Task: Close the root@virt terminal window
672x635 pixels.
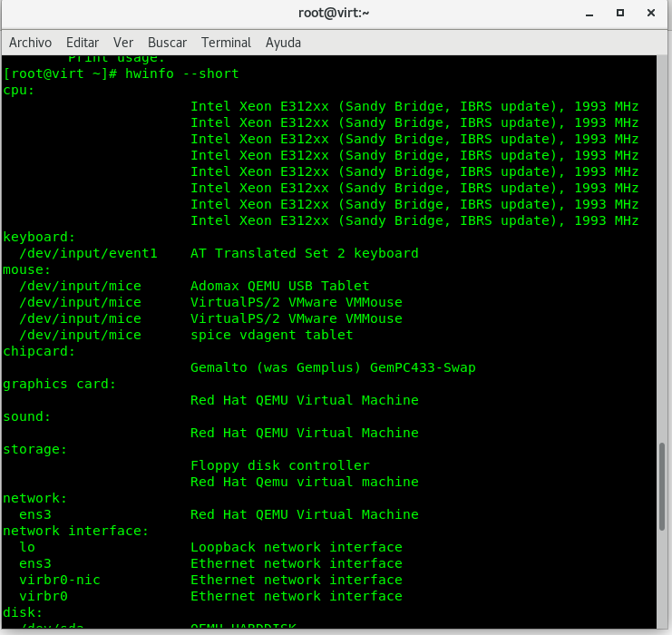Action: coord(650,13)
